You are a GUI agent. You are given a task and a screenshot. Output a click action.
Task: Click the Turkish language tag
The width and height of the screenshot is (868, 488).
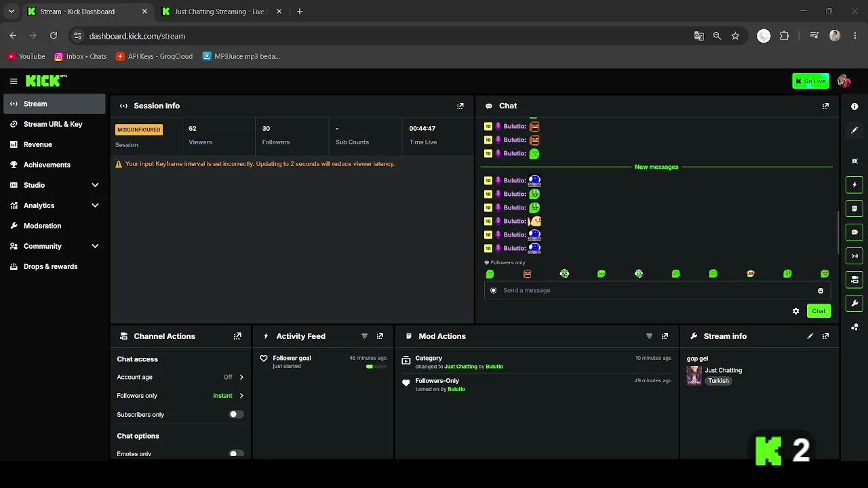[718, 381]
